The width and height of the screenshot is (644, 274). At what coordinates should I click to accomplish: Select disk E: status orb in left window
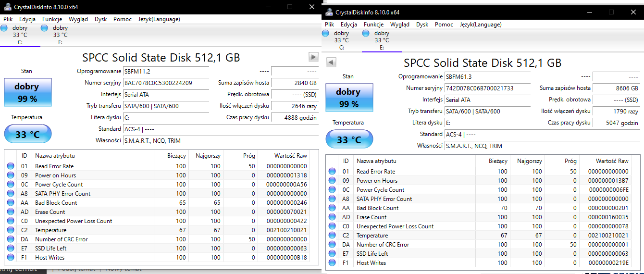click(x=45, y=28)
